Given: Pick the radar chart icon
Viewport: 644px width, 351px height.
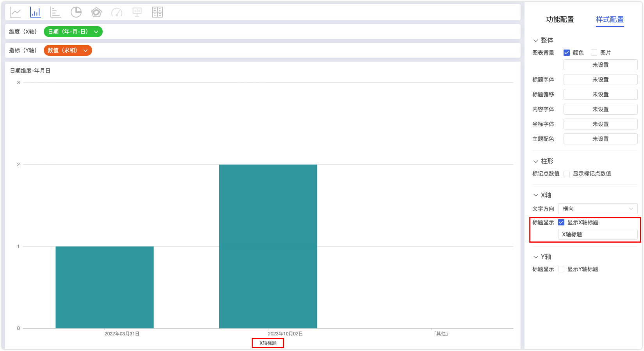Looking at the screenshot, I should pos(96,12).
